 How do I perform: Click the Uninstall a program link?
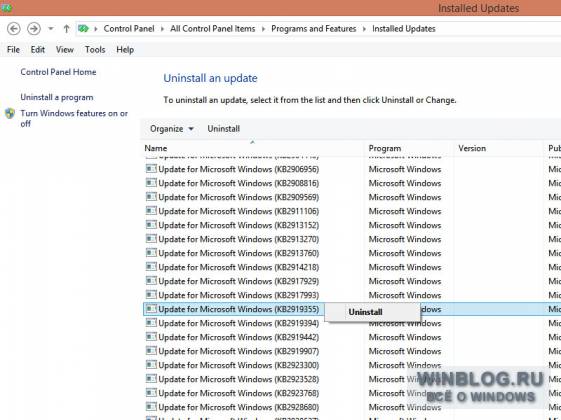point(57,97)
